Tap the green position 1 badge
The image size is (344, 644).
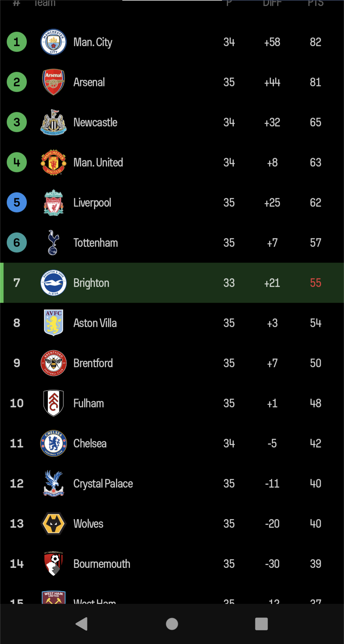coord(17,42)
